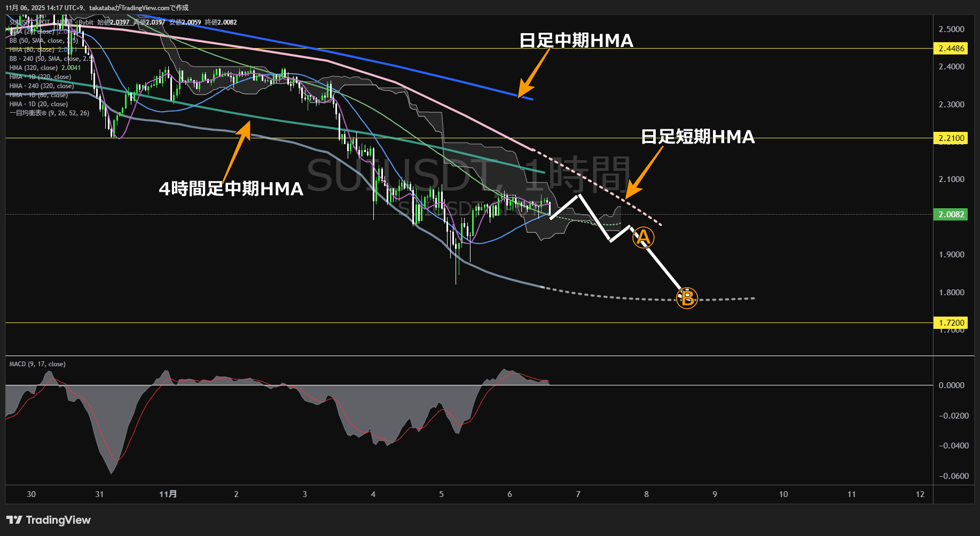This screenshot has width=980, height=536.
Task: Click the yellow 1.7200 price label
Action: [951, 323]
